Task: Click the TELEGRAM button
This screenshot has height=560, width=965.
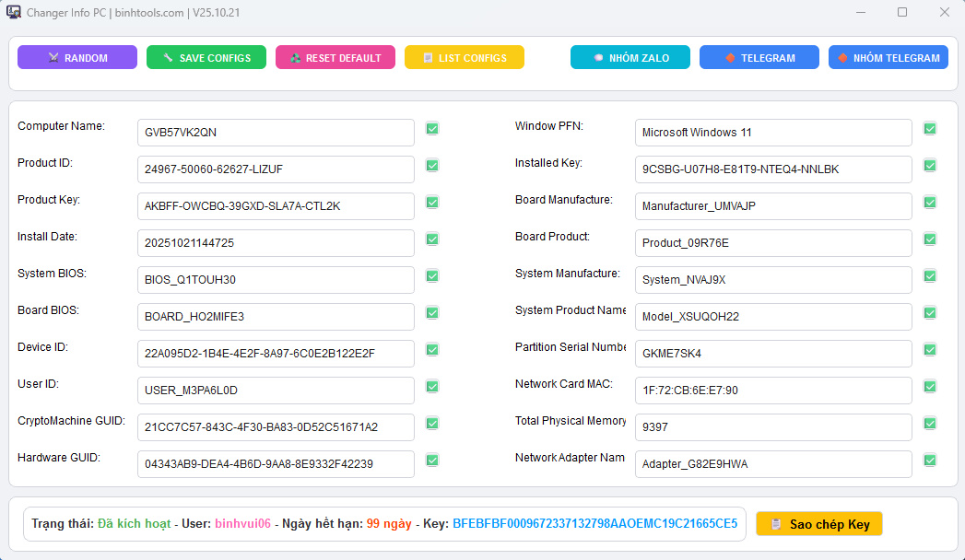Action: click(x=759, y=58)
